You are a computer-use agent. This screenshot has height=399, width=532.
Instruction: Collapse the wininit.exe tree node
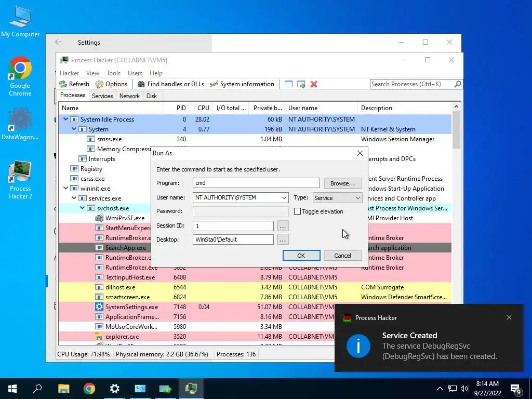click(66, 188)
